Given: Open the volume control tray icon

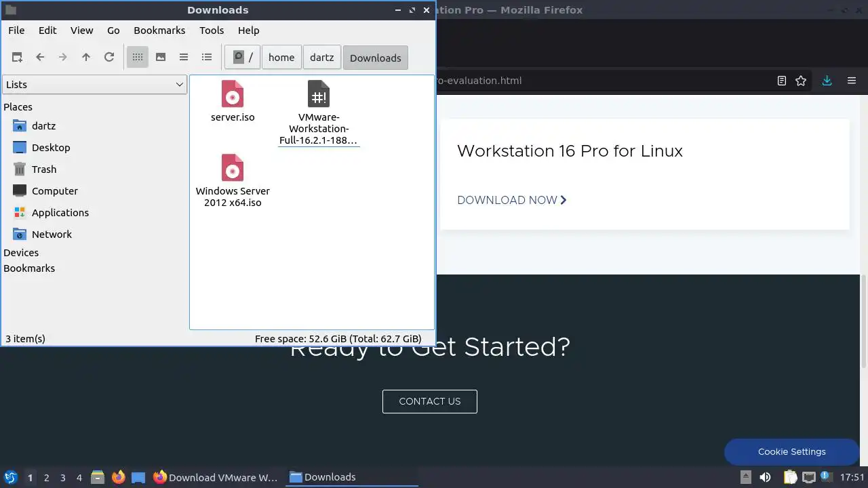Looking at the screenshot, I should [x=765, y=477].
